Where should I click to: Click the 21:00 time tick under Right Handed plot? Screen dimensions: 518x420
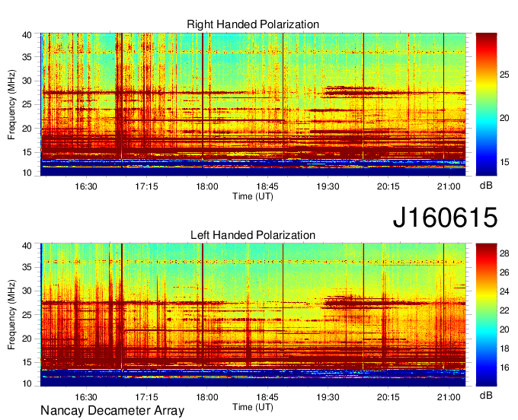point(449,186)
